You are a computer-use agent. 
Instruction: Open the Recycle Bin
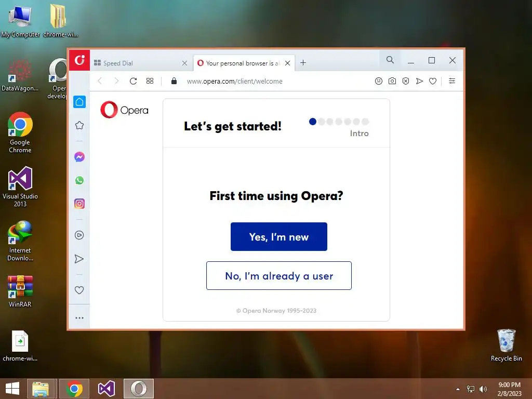(506, 345)
